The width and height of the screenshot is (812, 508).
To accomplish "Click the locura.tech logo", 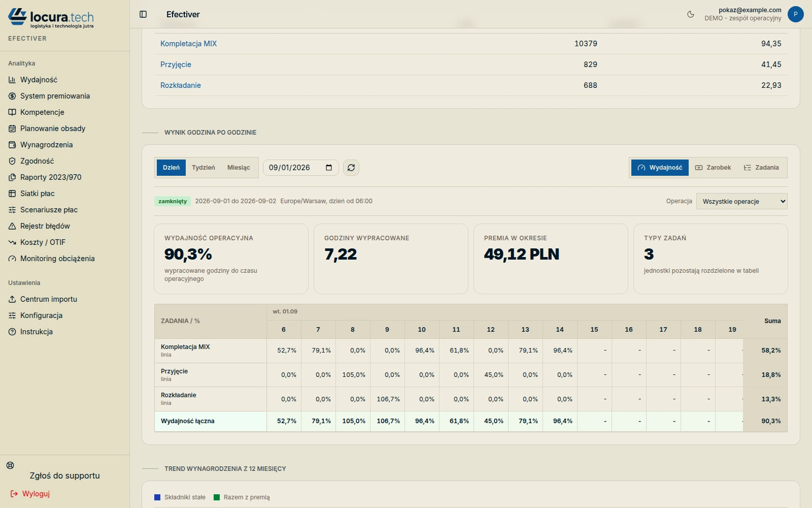I will pyautogui.click(x=51, y=18).
